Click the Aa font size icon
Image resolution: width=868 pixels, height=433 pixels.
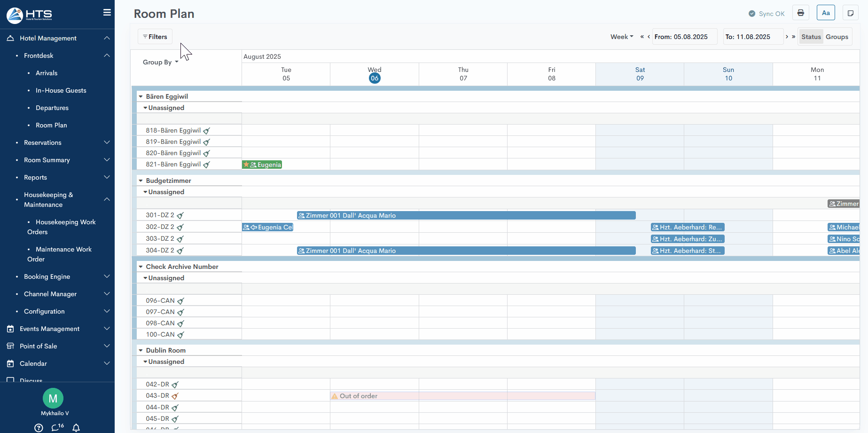click(x=826, y=13)
